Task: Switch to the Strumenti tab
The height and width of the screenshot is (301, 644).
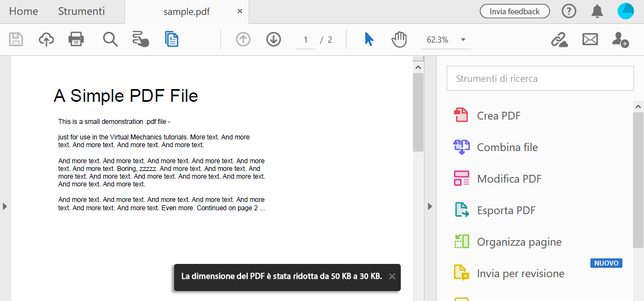Action: 81,12
